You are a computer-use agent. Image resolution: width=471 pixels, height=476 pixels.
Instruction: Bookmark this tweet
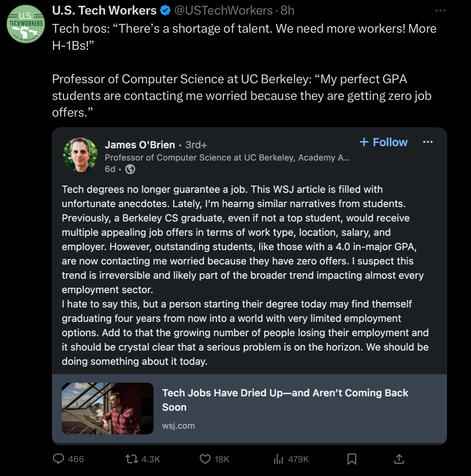[352, 459]
